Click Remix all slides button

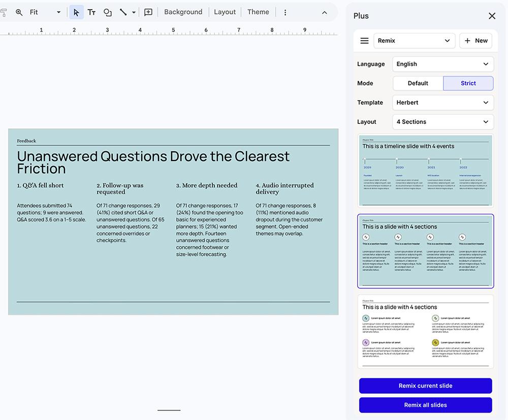pos(425,405)
